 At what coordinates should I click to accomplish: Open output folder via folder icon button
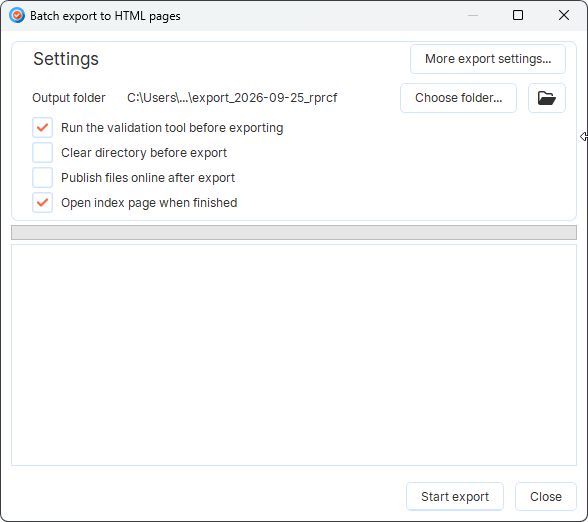(x=547, y=98)
